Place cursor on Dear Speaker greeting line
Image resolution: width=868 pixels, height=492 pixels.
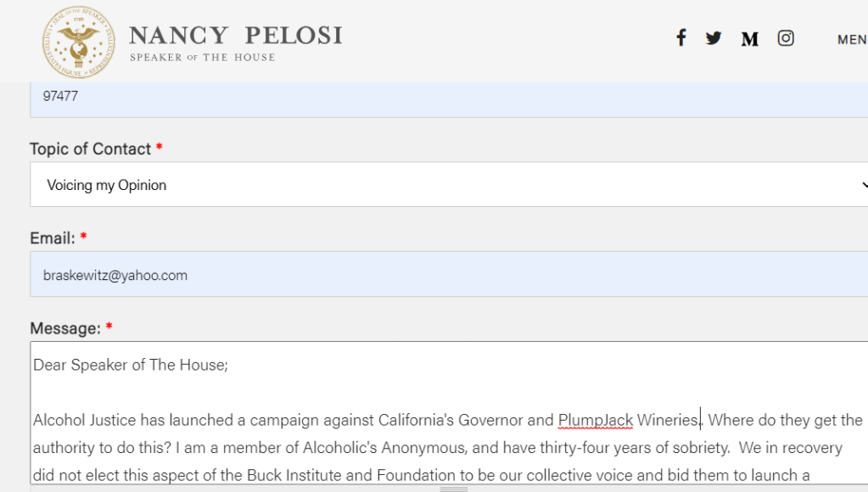click(131, 366)
